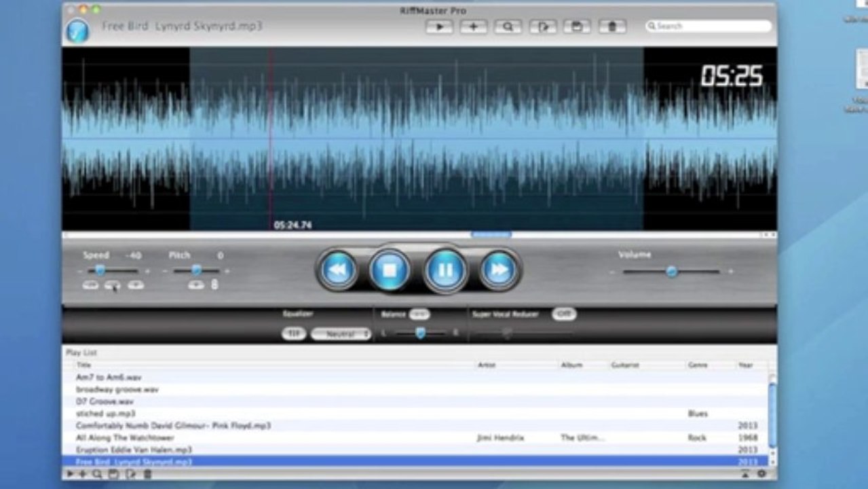Toggle the Balance on/off switch
Viewport: 868px width, 489px height.
coord(419,314)
